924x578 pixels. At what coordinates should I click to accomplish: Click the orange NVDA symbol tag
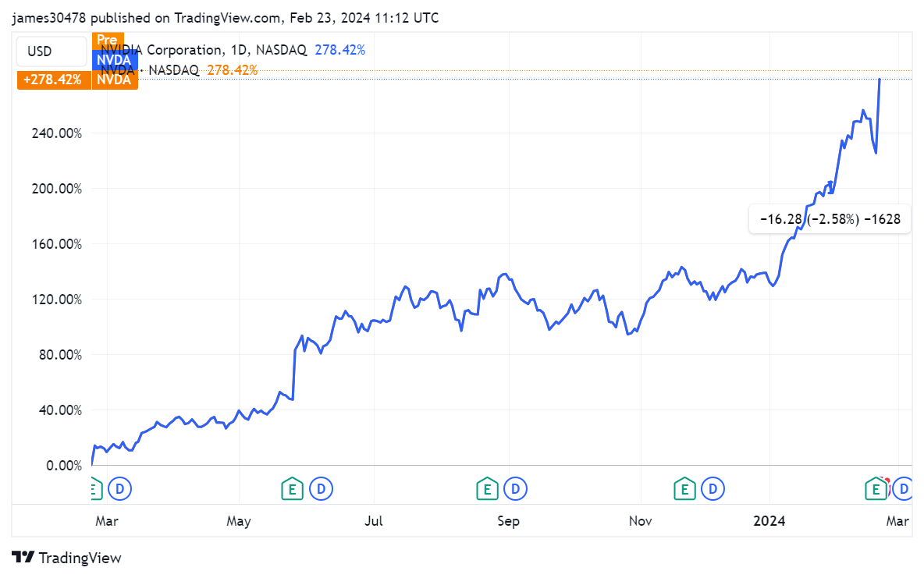coord(114,80)
